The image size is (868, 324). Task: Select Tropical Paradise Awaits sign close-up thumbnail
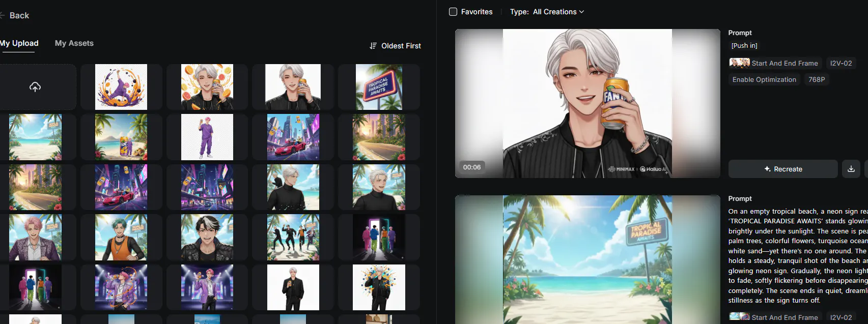(x=379, y=87)
